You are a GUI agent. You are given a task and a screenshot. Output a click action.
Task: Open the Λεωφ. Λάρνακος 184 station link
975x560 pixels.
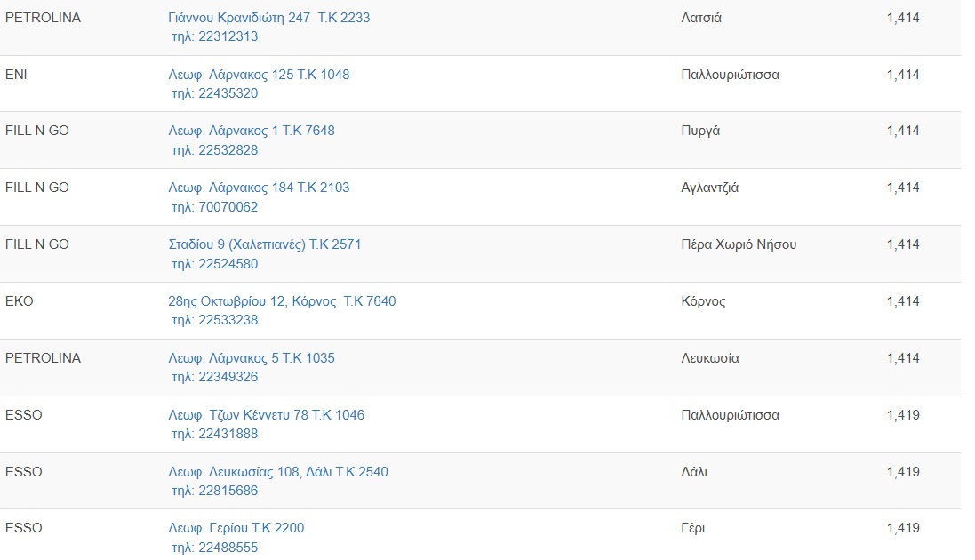259,188
